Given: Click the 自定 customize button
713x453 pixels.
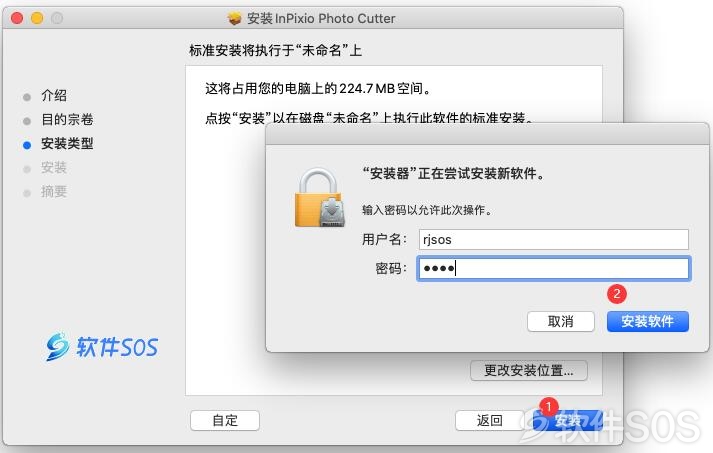Looking at the screenshot, I should tap(225, 420).
